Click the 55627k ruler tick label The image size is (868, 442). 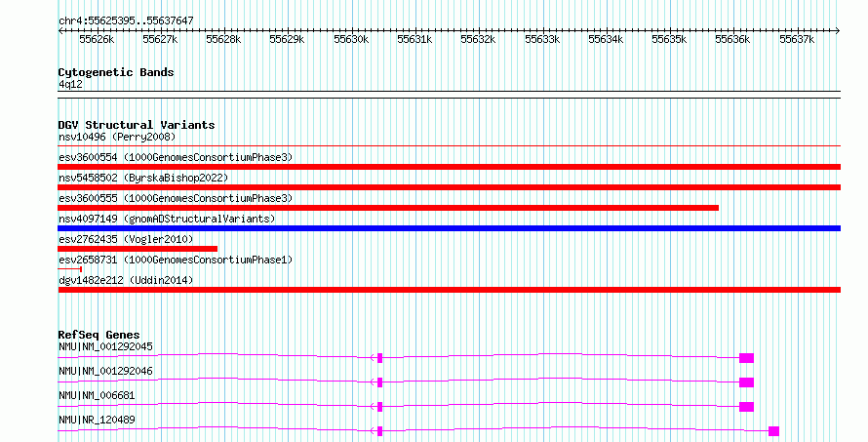[160, 39]
